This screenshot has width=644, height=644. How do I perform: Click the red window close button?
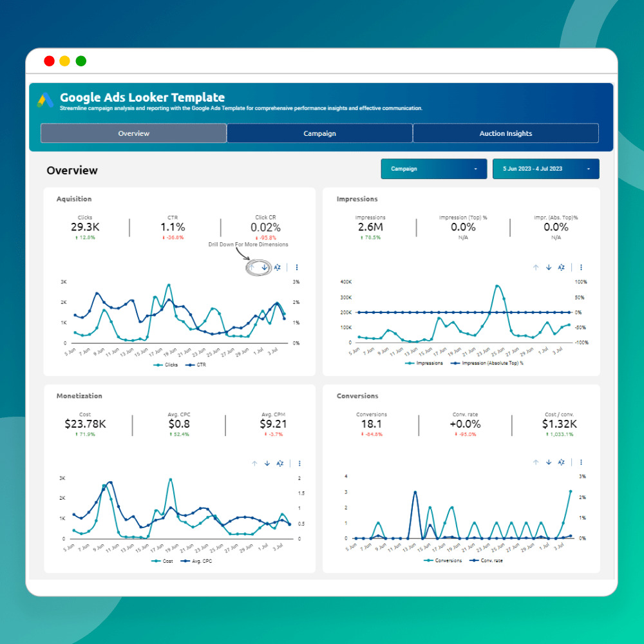[x=50, y=61]
